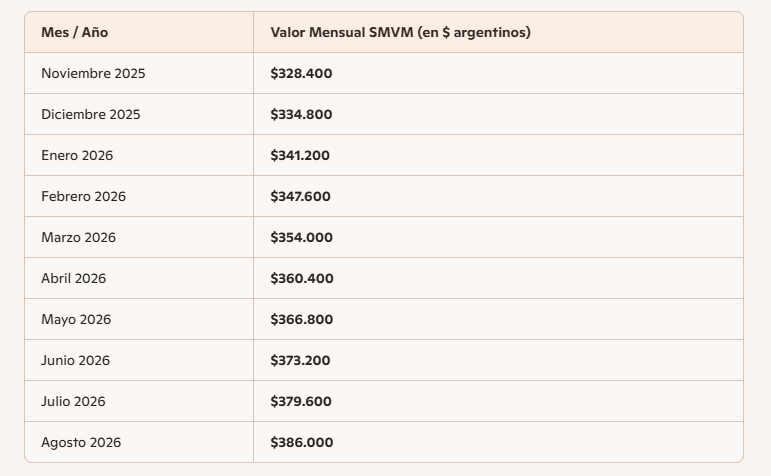Click the $334.800 value

pyautogui.click(x=301, y=115)
